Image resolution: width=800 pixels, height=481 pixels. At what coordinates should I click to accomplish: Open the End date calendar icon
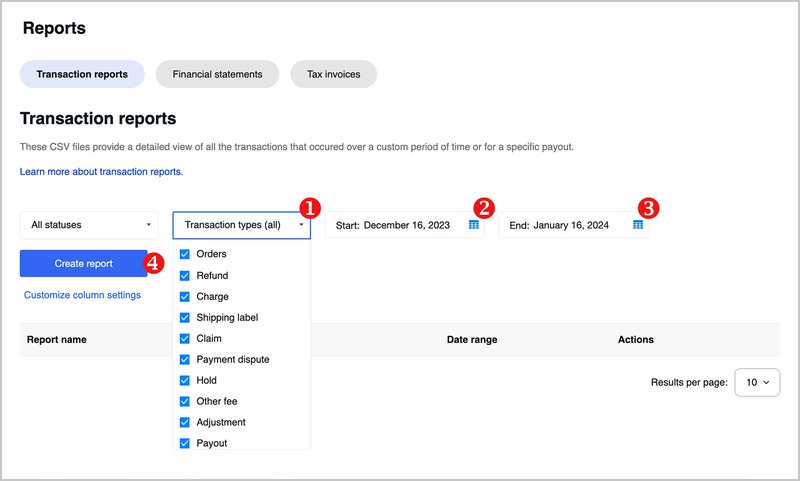pos(638,225)
